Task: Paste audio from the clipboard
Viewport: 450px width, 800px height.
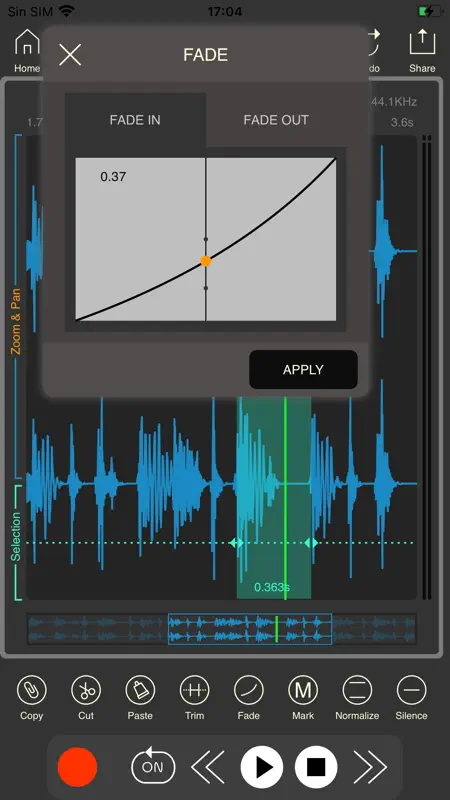Action: [140, 697]
